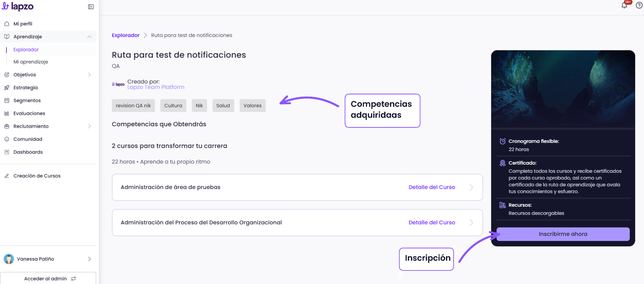This screenshot has width=644, height=284.
Task: Open the Comunidad section
Action: (28, 139)
